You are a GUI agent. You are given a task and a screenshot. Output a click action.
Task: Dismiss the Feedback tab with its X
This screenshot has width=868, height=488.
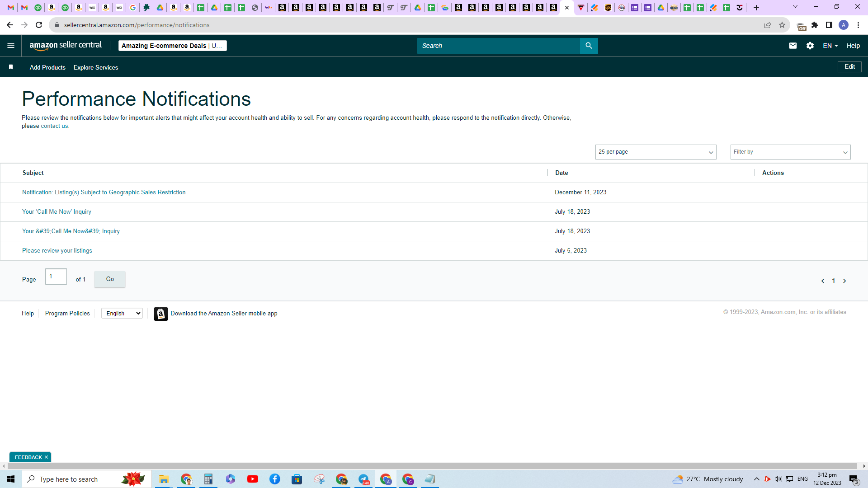(x=46, y=457)
